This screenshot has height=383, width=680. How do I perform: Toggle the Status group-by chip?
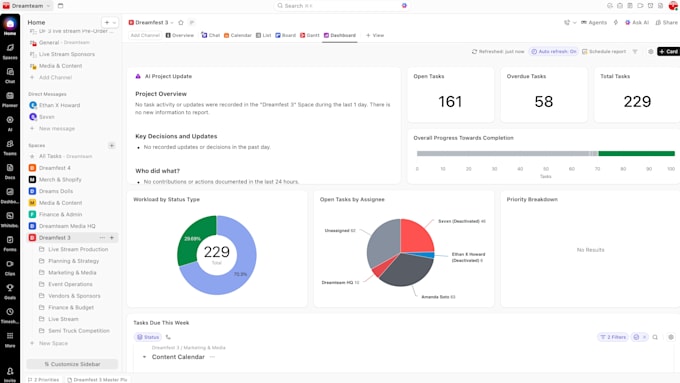tap(148, 337)
